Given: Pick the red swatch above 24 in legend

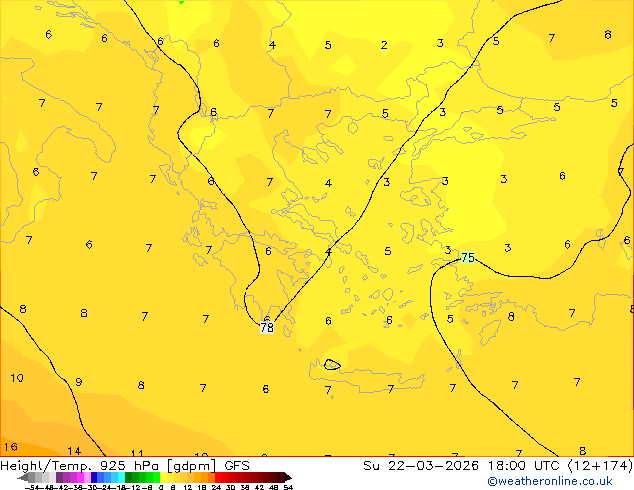Looking at the screenshot, I should click(218, 477).
